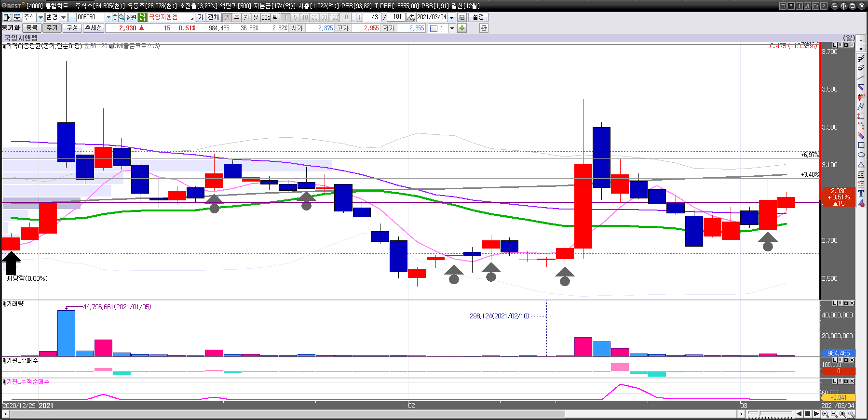Close the 거래량 volume pane X button
This screenshot has height=420, width=868.
point(852,303)
